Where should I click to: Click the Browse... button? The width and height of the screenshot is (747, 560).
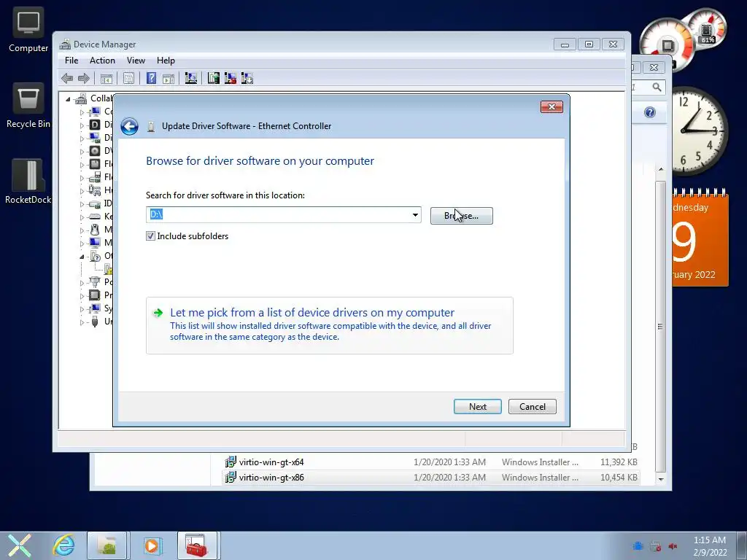[462, 216]
